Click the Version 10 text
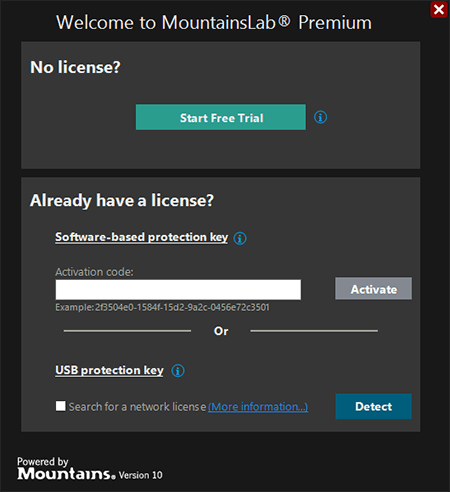 coord(140,475)
